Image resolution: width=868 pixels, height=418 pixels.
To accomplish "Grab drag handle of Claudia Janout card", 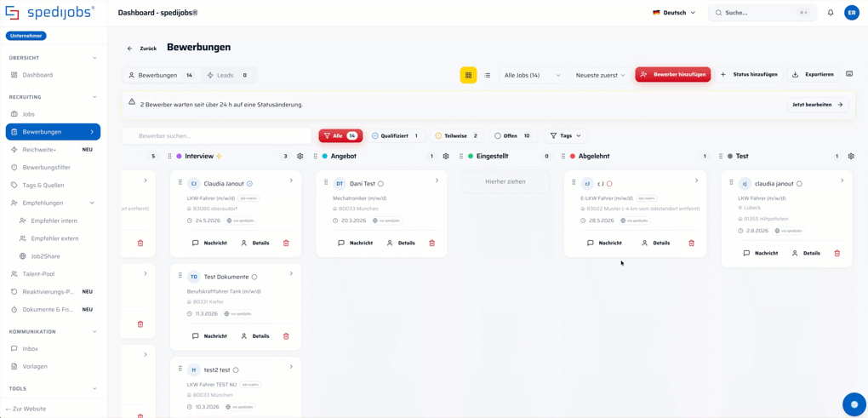I will 180,183.
